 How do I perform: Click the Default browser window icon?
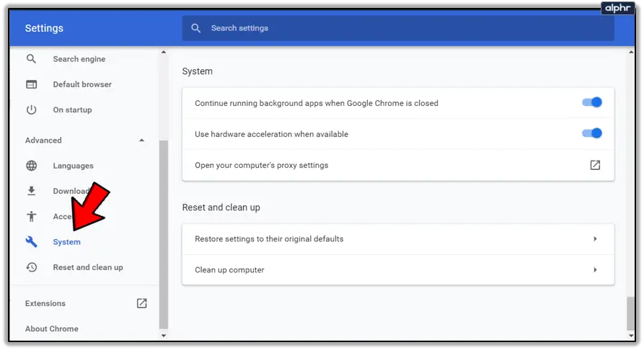31,84
